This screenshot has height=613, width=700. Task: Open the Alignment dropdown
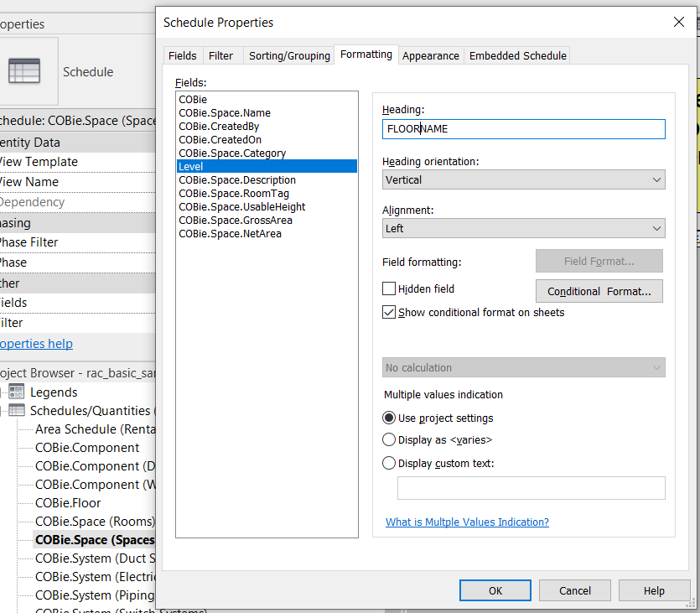(523, 228)
